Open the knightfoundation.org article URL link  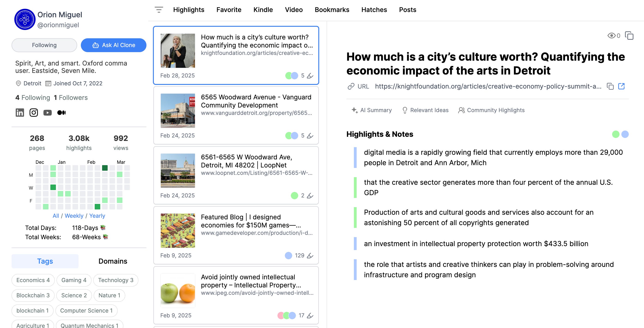click(x=488, y=86)
